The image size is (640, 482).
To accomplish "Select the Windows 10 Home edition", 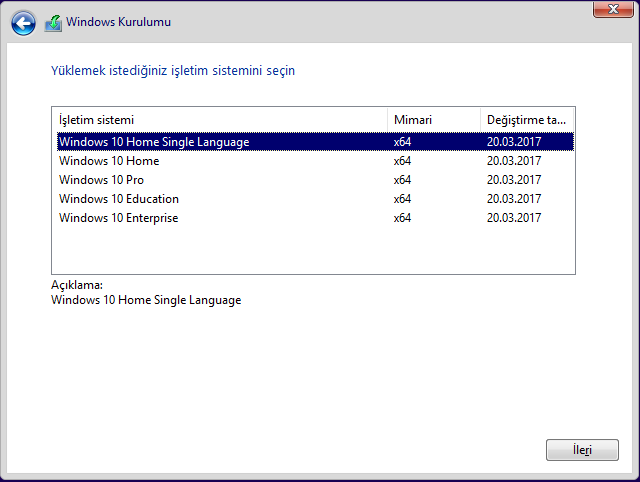I will pyautogui.click(x=109, y=161).
